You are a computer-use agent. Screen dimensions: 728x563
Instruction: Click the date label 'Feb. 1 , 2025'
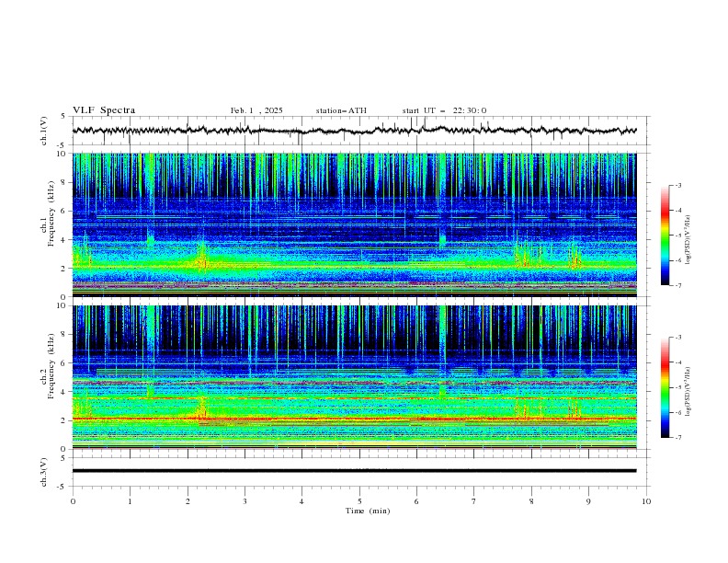(256, 110)
